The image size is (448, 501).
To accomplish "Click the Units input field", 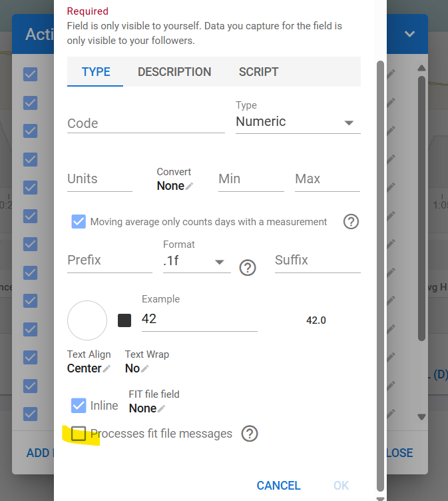I will (100, 179).
